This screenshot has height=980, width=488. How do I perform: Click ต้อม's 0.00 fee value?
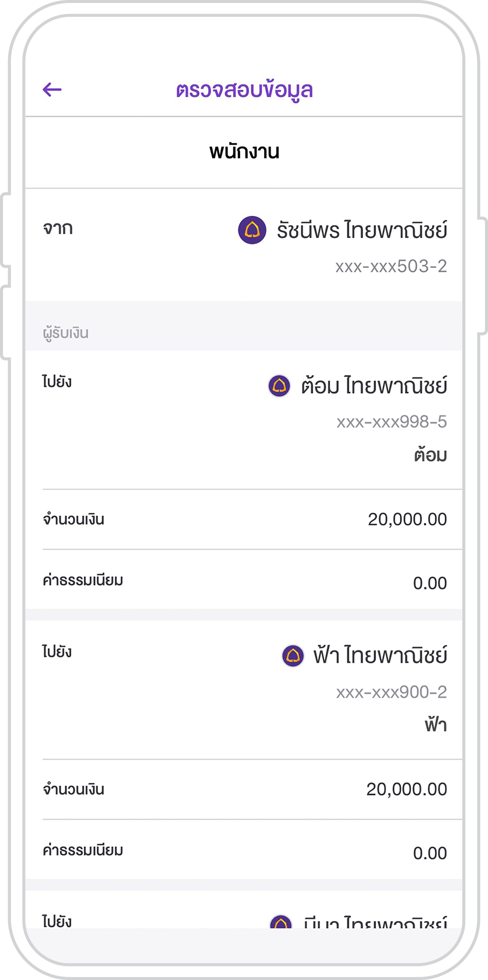coord(430,583)
